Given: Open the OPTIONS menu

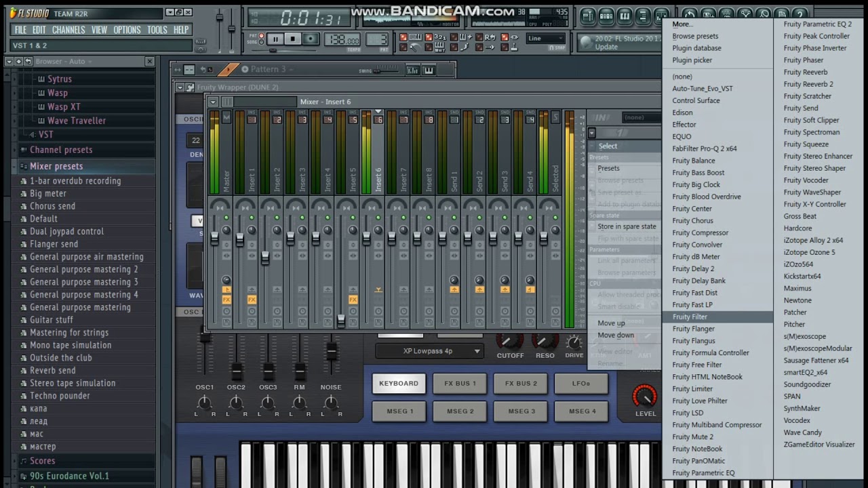Looking at the screenshot, I should [127, 30].
